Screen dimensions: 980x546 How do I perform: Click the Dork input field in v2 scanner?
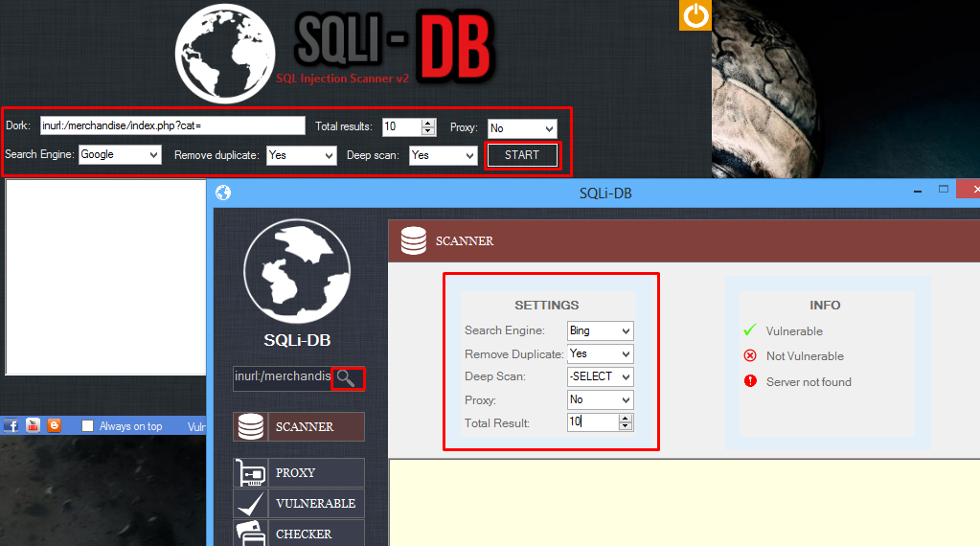point(172,125)
